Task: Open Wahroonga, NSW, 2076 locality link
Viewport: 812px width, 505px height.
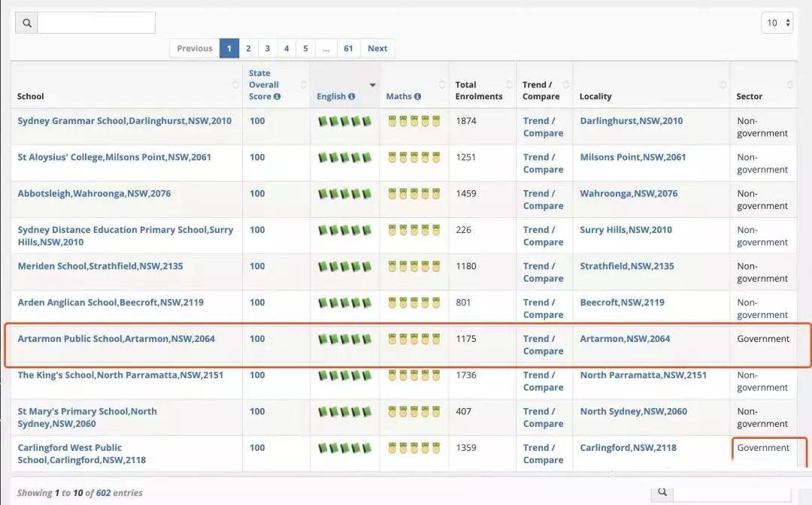Action: pos(629,194)
